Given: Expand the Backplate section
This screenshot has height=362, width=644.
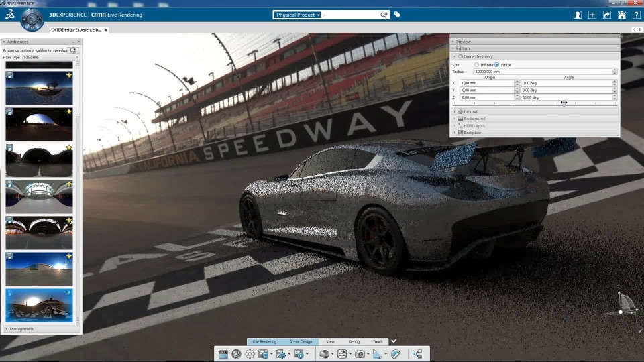Looking at the screenshot, I should (455, 133).
